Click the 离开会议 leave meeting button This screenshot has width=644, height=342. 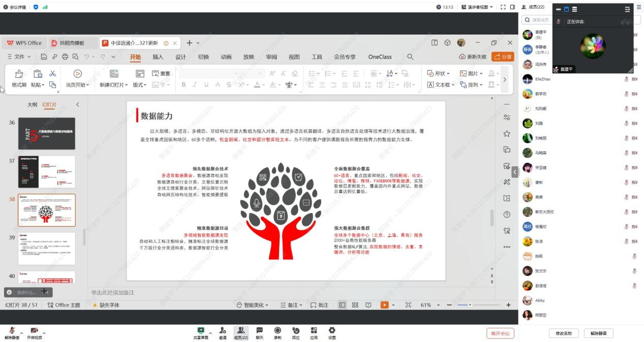[500, 333]
